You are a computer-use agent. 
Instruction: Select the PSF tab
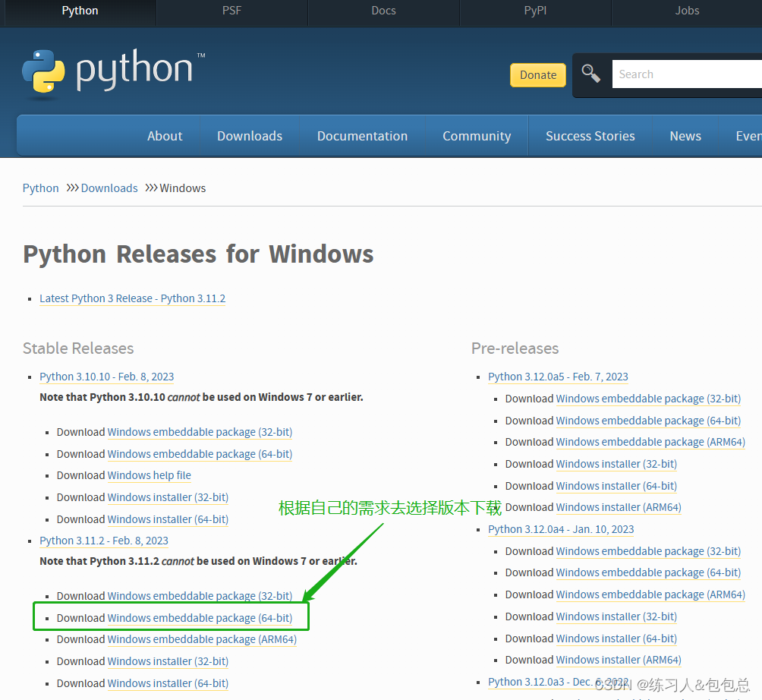pyautogui.click(x=231, y=11)
